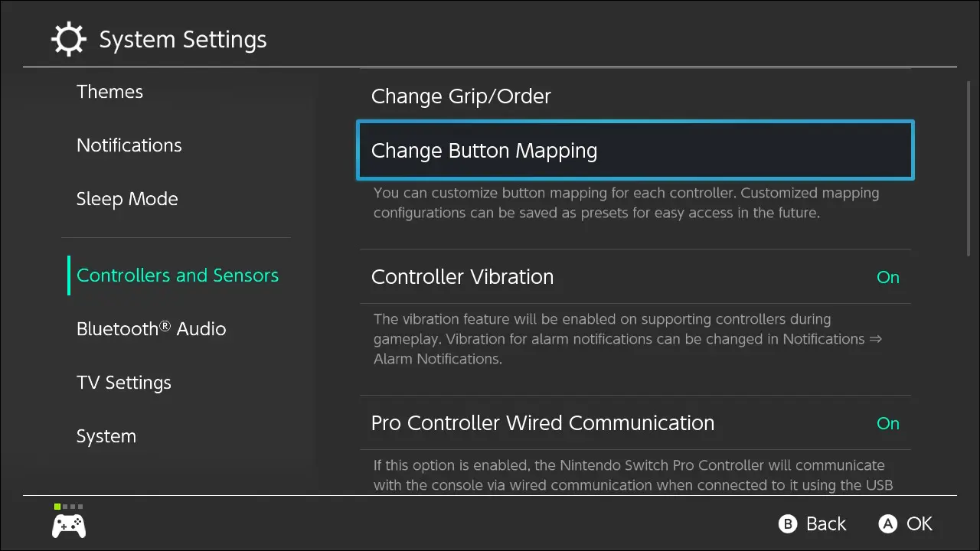
Task: Select Themes in the sidebar
Action: (x=109, y=92)
